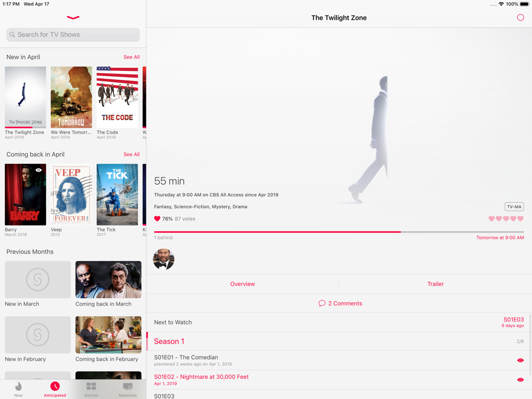Image resolution: width=532 pixels, height=399 pixels.
Task: Rate the show using the five hearts
Action: point(506,219)
